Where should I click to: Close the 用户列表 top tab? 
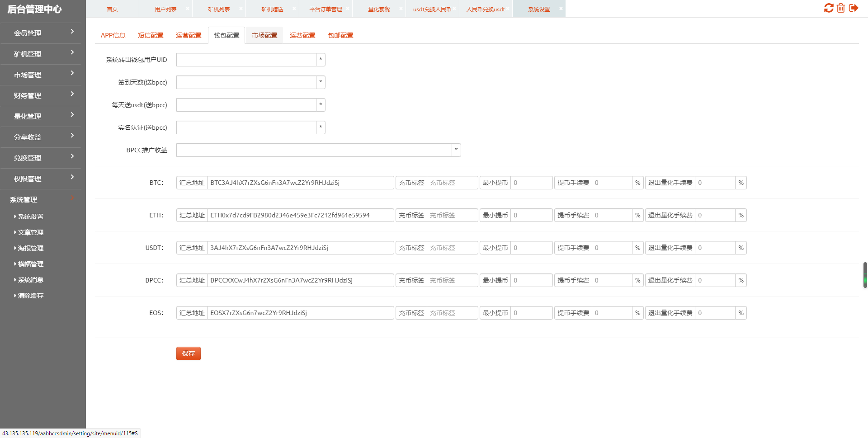187,9
